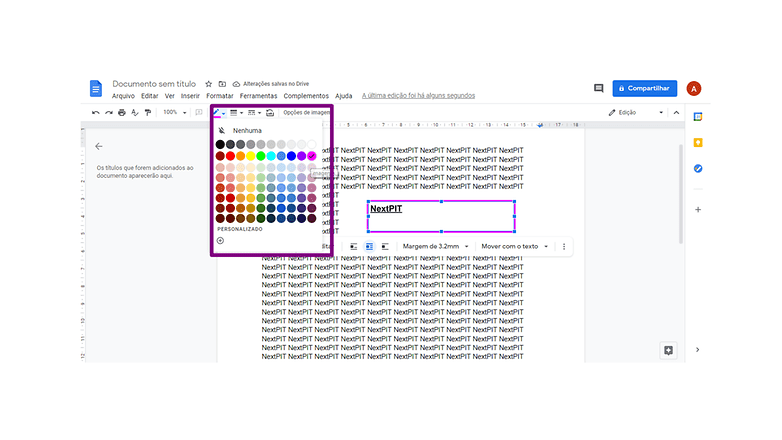Click the Explore button at bottom right

coord(668,350)
